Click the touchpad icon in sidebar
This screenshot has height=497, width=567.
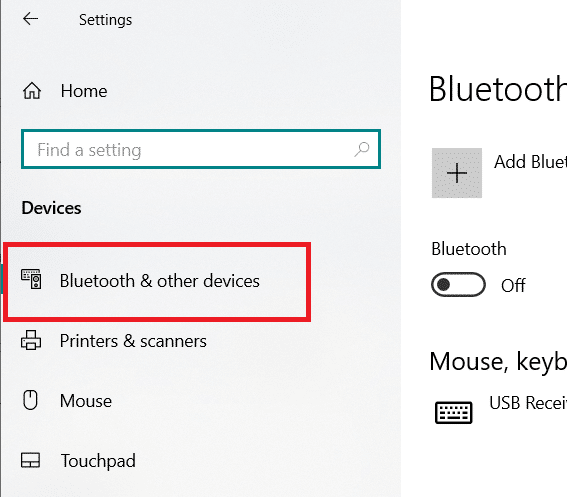coord(30,460)
